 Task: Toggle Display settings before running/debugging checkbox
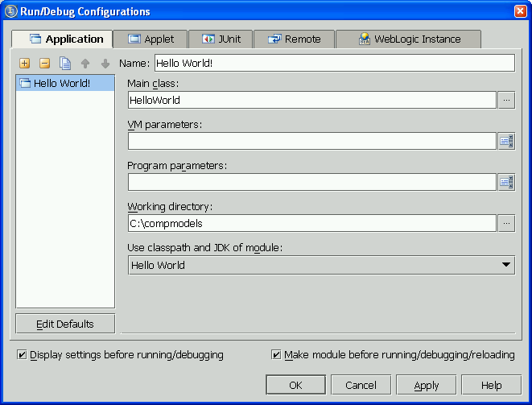22,355
